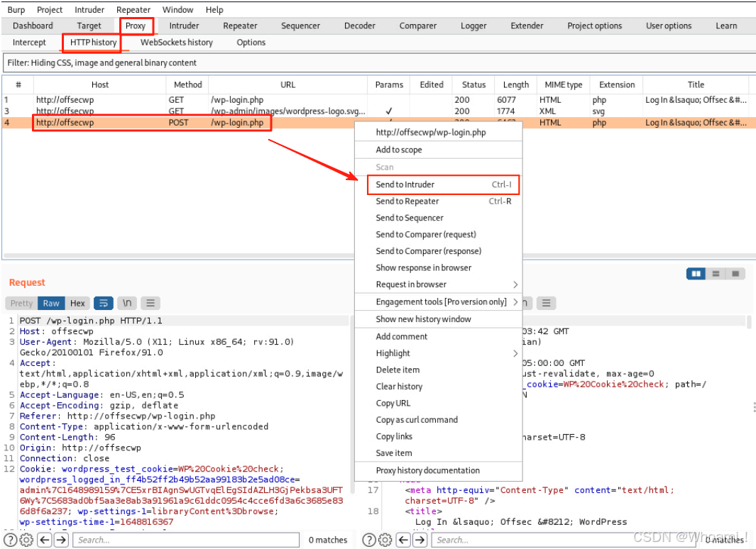
Task: Open the Window menu
Action: point(177,10)
